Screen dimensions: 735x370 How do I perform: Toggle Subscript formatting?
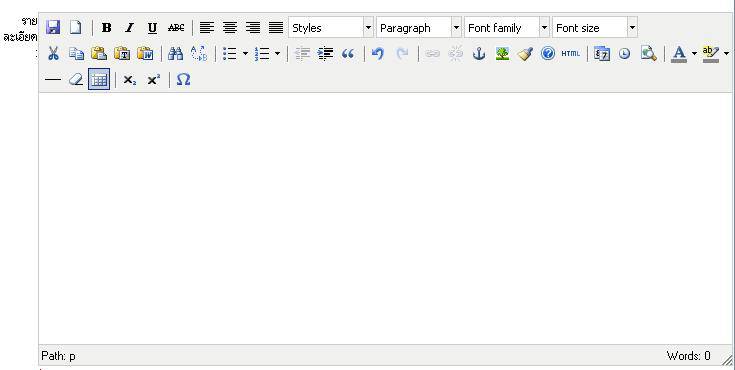coord(129,80)
